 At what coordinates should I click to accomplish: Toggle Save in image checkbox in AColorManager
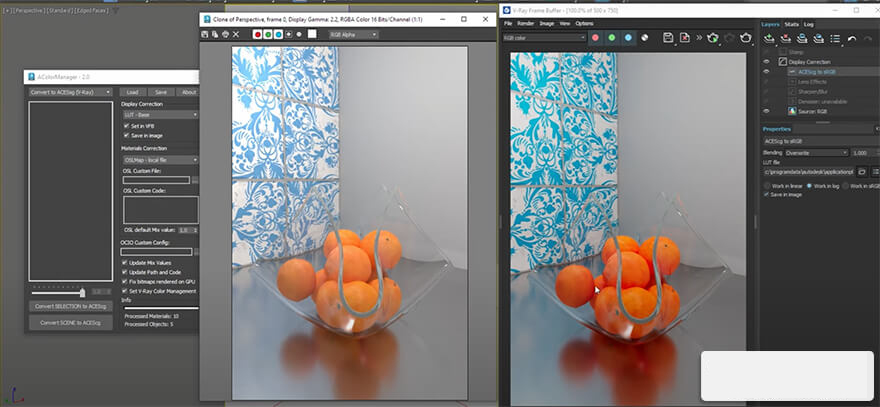point(126,135)
